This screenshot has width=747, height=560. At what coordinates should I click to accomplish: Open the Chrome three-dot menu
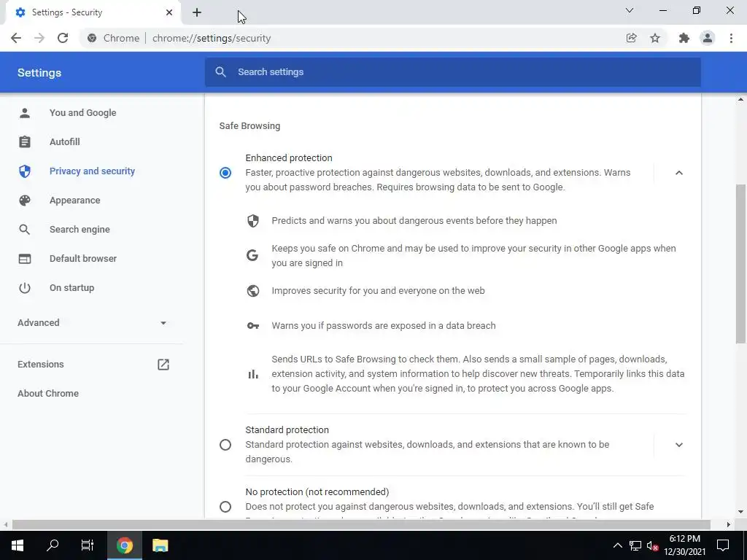(x=731, y=38)
